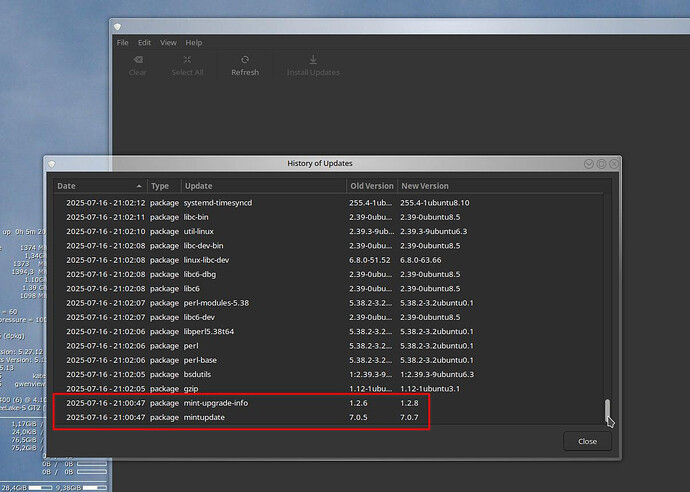Open the File menu

[x=122, y=43]
